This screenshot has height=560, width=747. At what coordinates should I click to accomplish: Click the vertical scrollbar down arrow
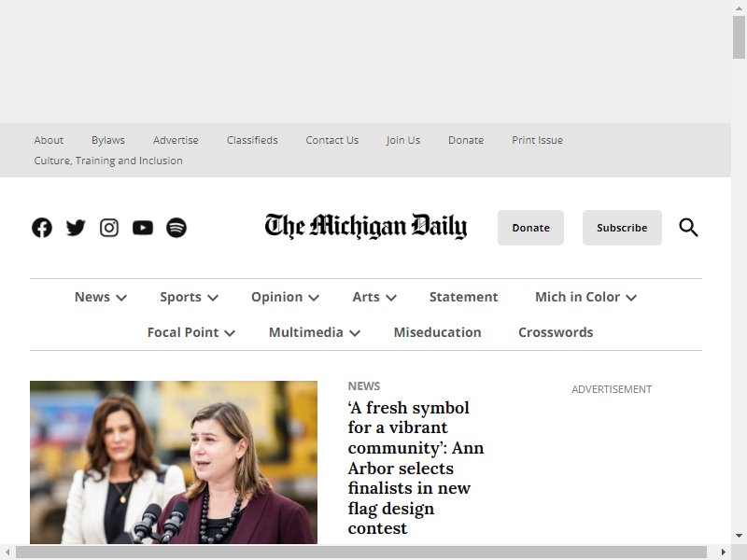[739, 536]
